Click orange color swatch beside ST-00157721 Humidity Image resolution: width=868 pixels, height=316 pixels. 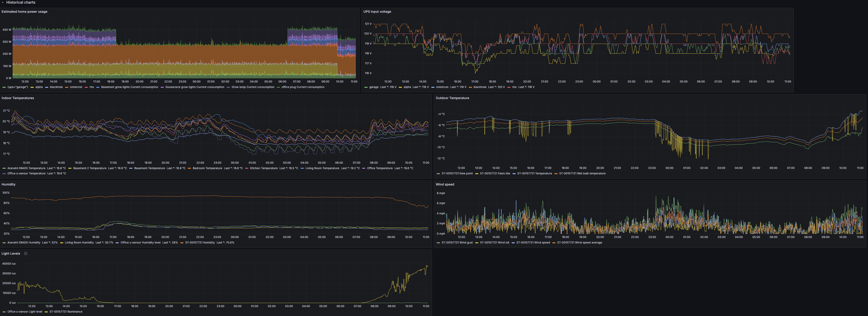pos(182,243)
